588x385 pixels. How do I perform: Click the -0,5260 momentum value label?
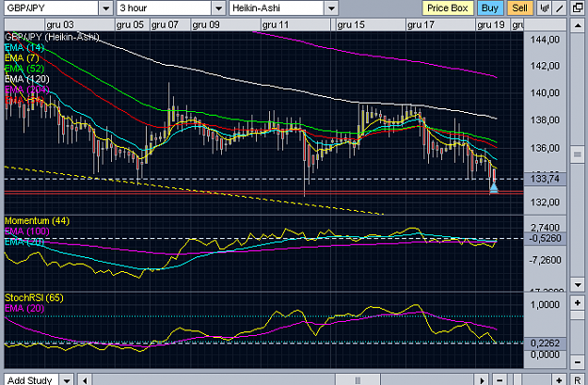point(545,238)
